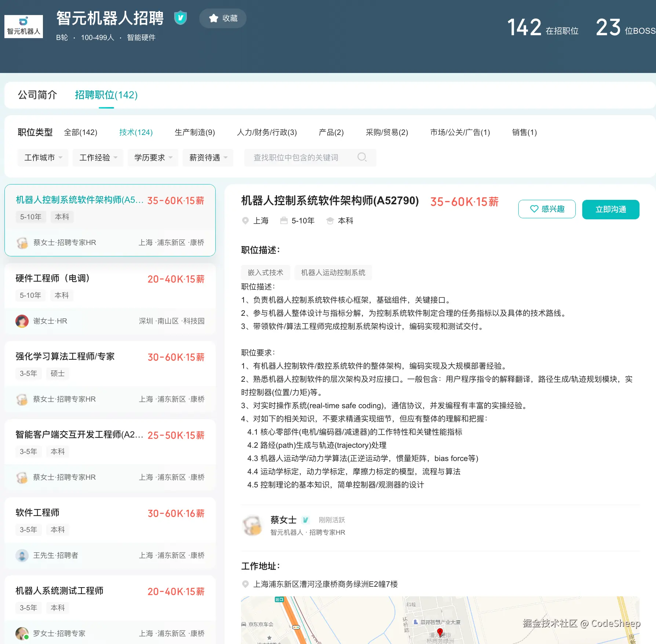
Task: Click 京东京车会 label on map
Action: 261,624
